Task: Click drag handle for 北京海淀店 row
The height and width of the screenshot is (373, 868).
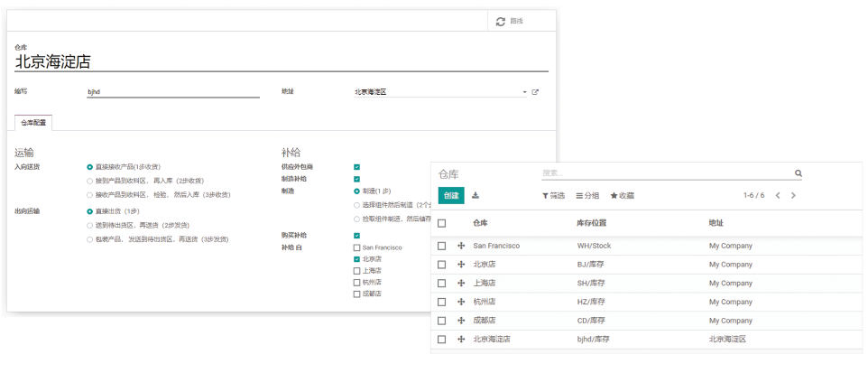Action: pos(461,340)
